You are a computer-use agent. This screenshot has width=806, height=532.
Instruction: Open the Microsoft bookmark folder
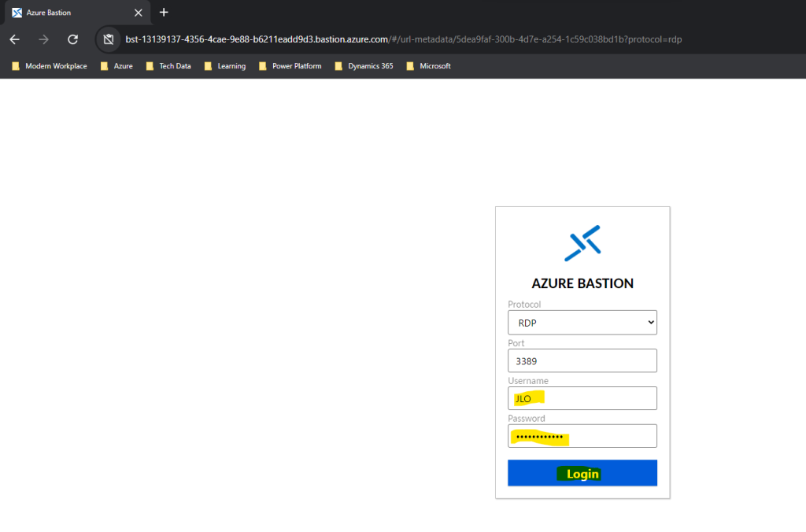(x=429, y=66)
